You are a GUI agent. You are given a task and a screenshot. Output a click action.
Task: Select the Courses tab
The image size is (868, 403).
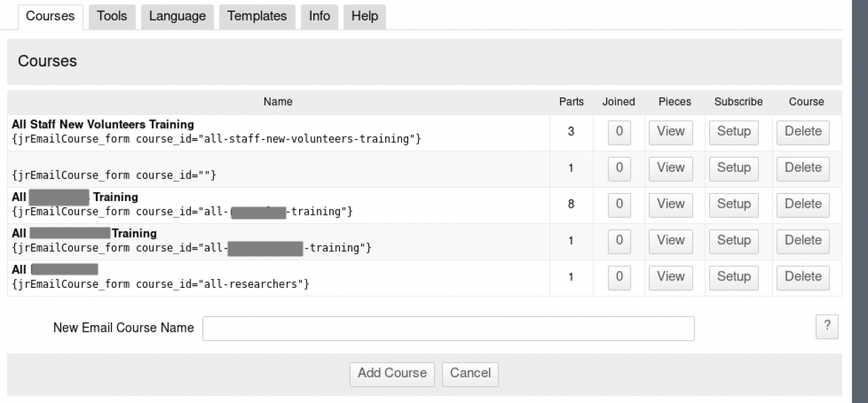(x=50, y=16)
